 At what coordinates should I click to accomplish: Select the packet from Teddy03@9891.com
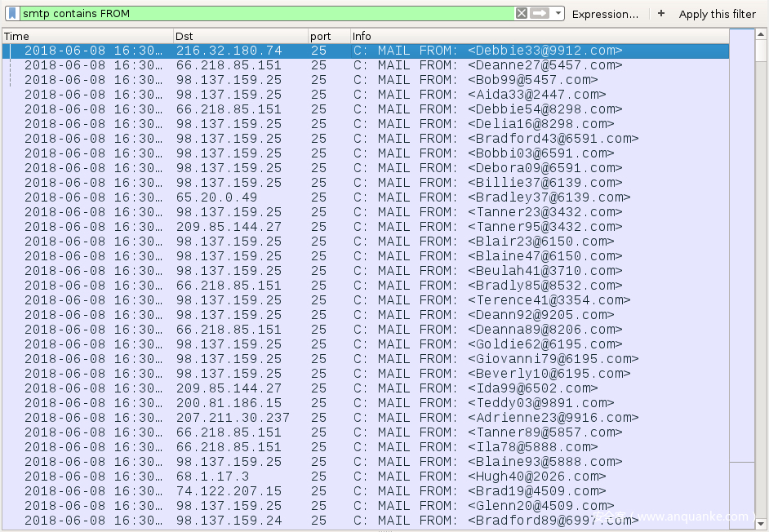[x=540, y=403]
